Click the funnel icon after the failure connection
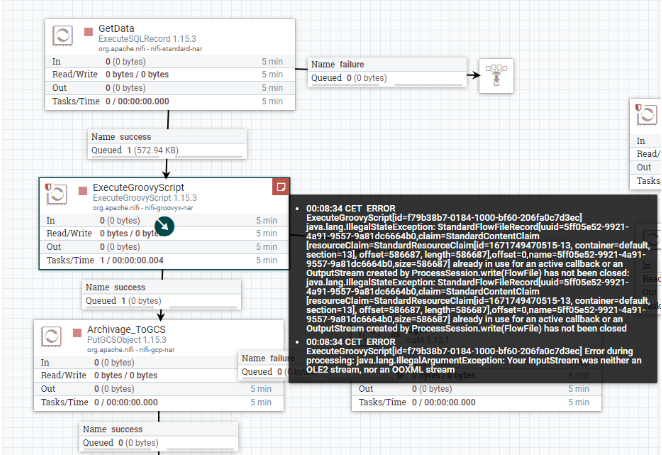662x455 pixels. pyautogui.click(x=496, y=76)
